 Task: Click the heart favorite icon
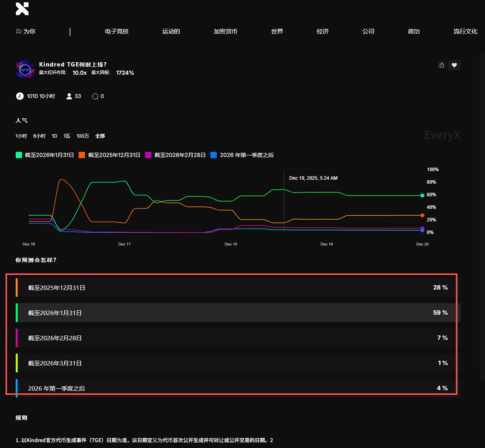[454, 65]
